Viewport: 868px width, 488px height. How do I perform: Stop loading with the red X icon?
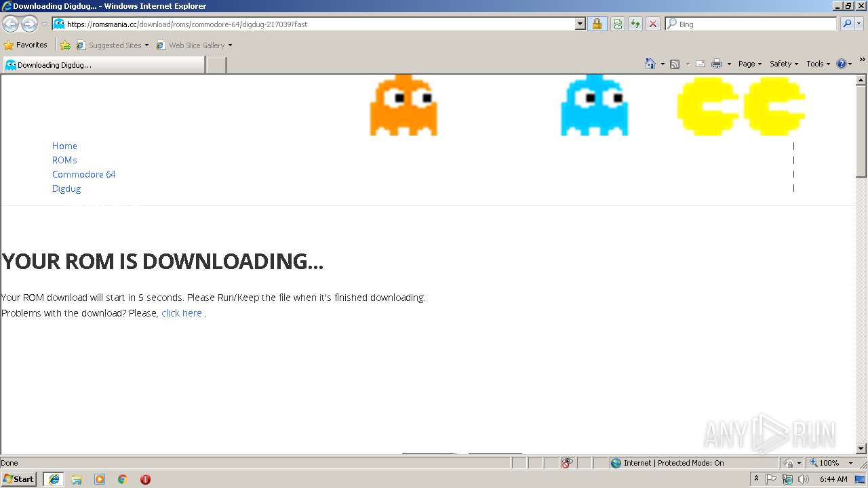653,24
